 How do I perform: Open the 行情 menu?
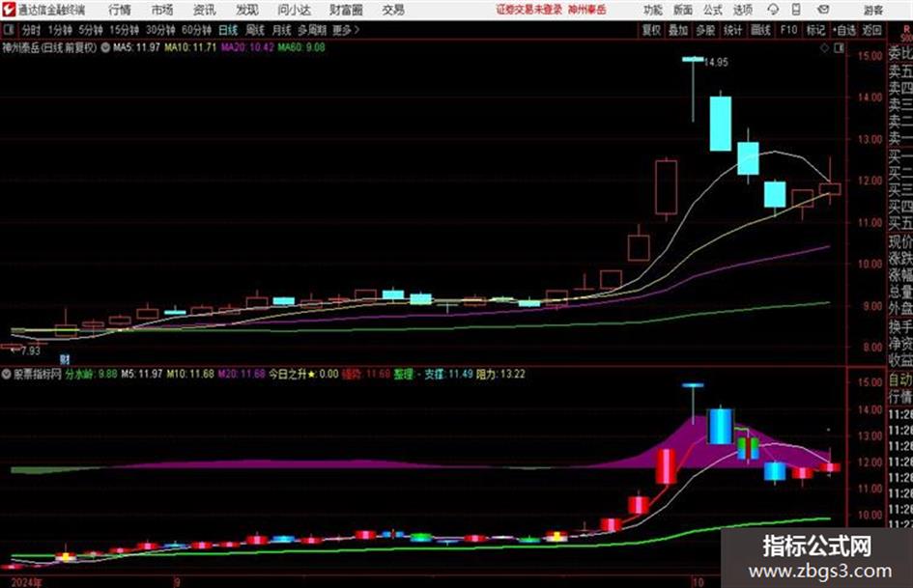point(120,10)
